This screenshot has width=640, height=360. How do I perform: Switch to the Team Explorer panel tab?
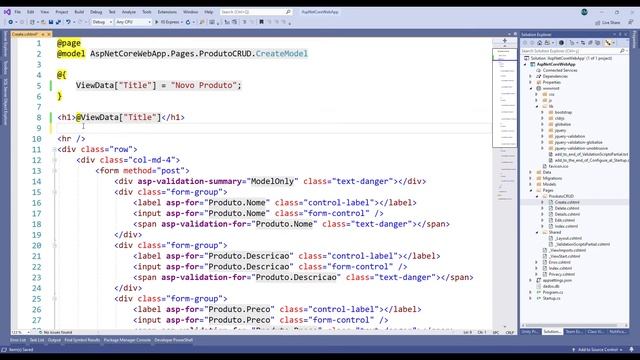coord(573,331)
